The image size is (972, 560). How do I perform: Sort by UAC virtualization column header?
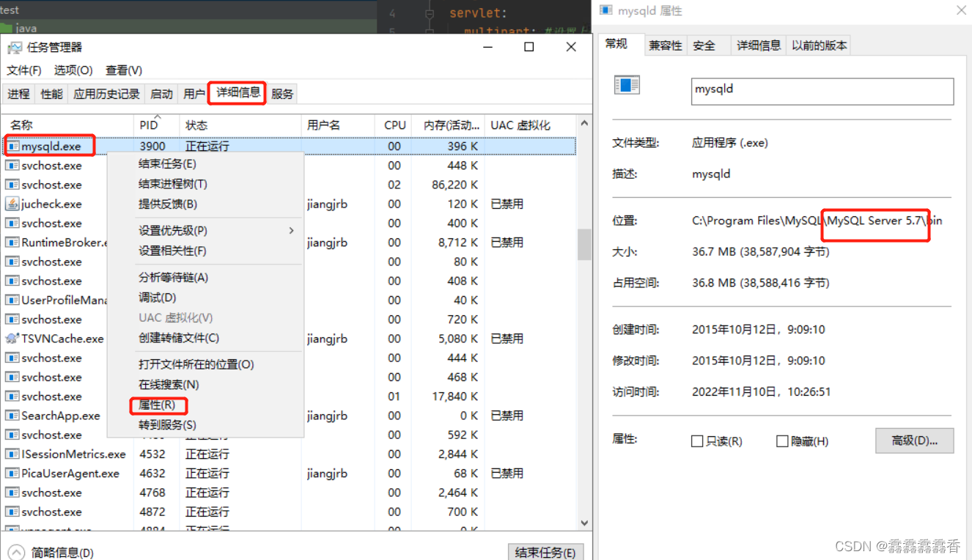click(x=530, y=125)
